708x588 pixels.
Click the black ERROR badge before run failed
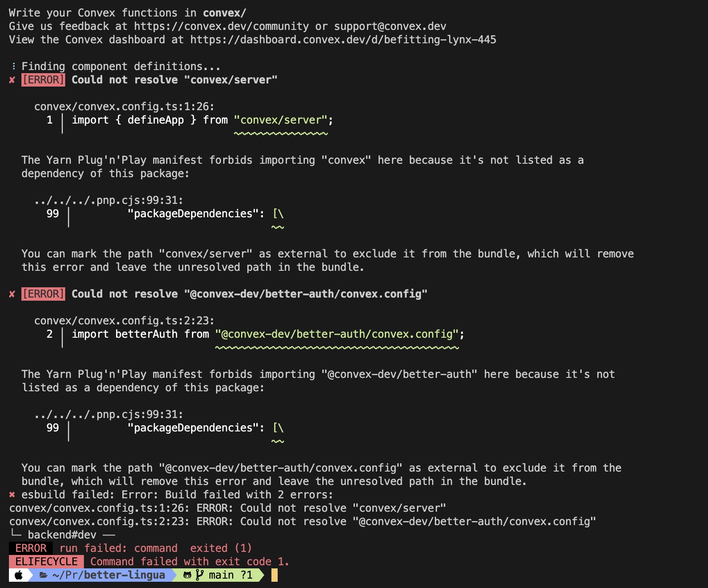tap(31, 548)
